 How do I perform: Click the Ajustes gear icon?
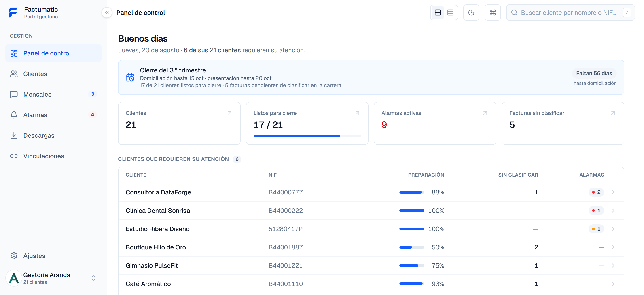pos(14,256)
